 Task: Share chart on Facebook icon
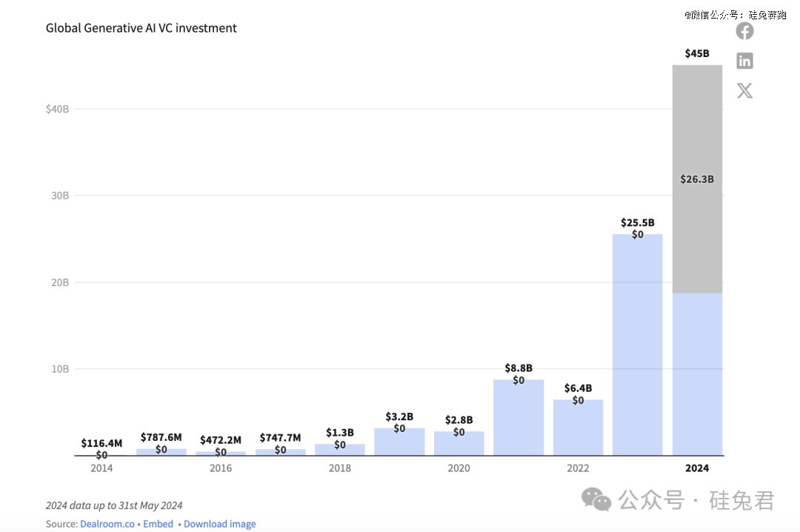click(x=744, y=31)
